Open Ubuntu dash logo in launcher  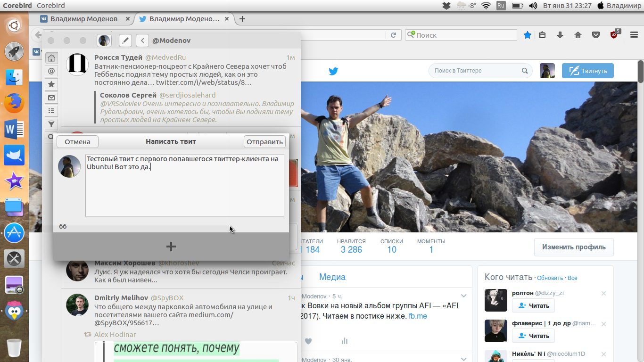[14, 25]
